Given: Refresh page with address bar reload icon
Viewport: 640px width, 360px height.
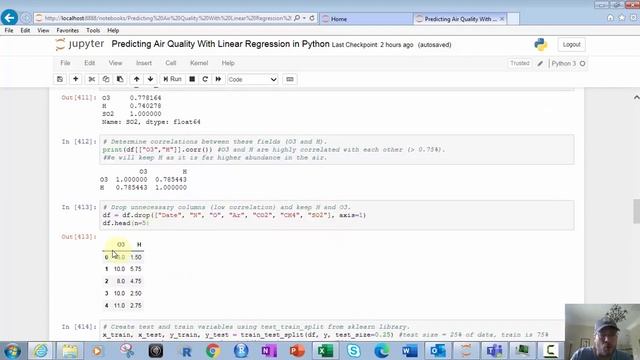Looking at the screenshot, I should click(x=312, y=18).
